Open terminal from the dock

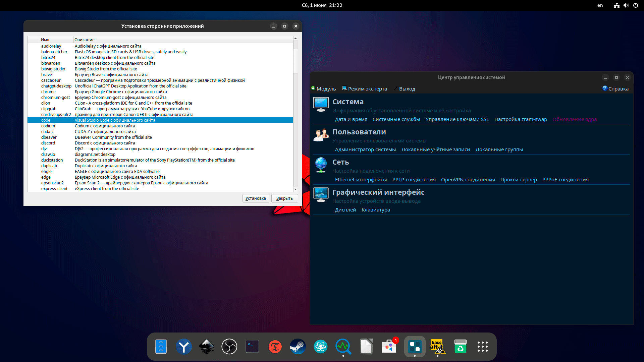pyautogui.click(x=252, y=347)
